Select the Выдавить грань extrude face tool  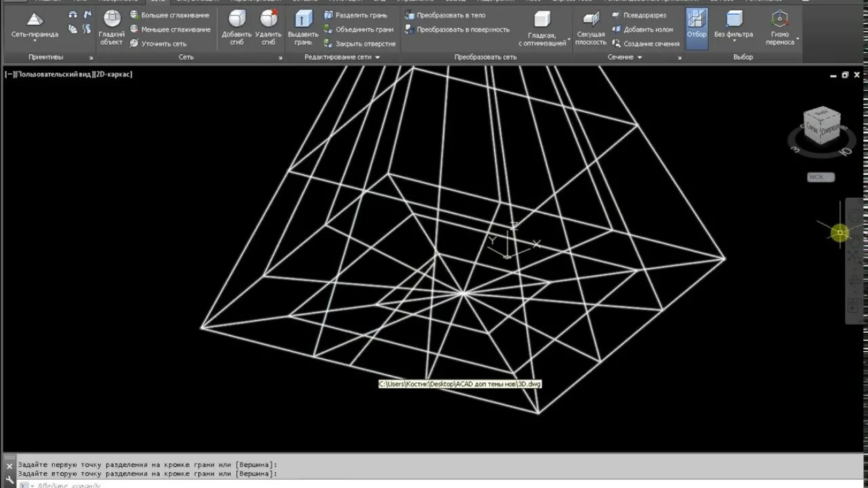tap(303, 28)
